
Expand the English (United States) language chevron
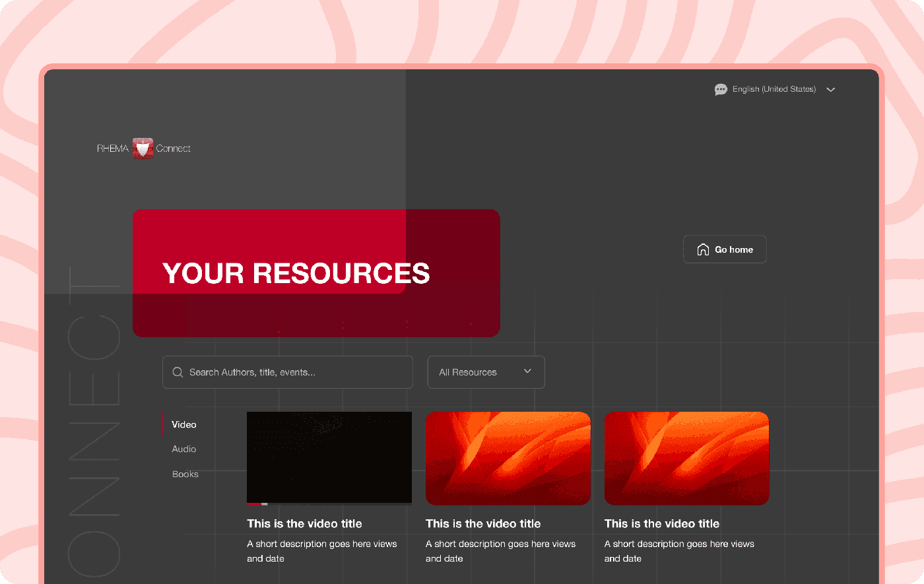(x=831, y=90)
